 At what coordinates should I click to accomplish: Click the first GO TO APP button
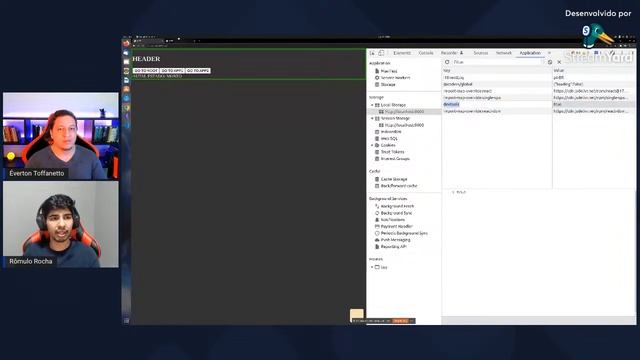click(x=172, y=71)
